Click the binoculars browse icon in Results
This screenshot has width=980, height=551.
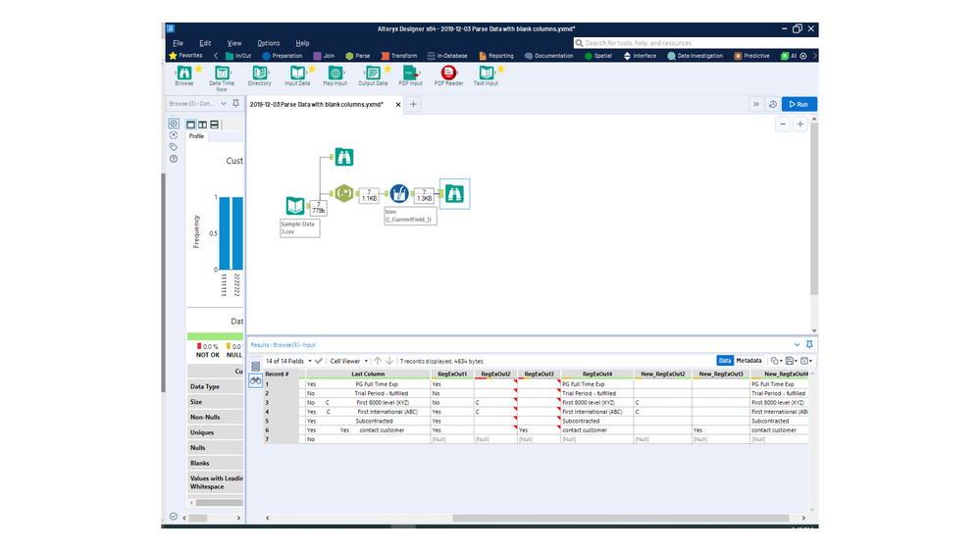coord(256,380)
